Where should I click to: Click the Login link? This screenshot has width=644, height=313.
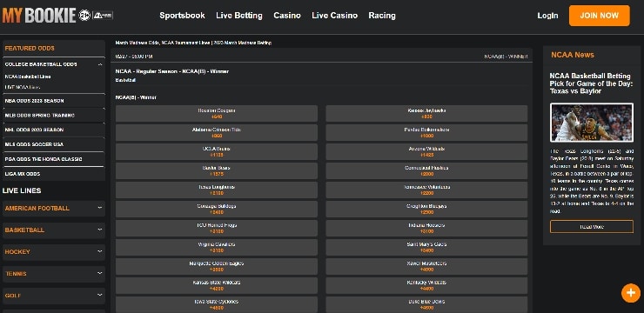(547, 16)
